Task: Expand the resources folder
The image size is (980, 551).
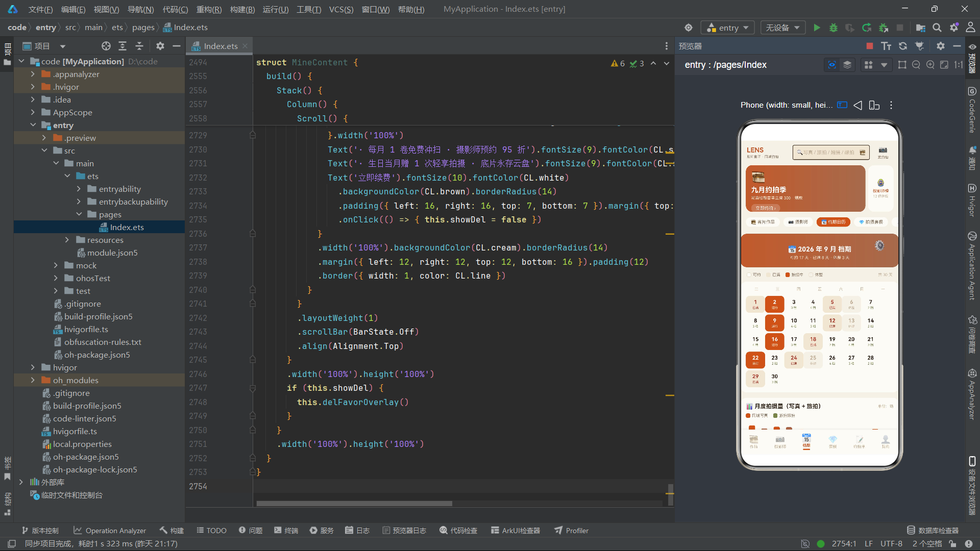Action: pos(67,240)
